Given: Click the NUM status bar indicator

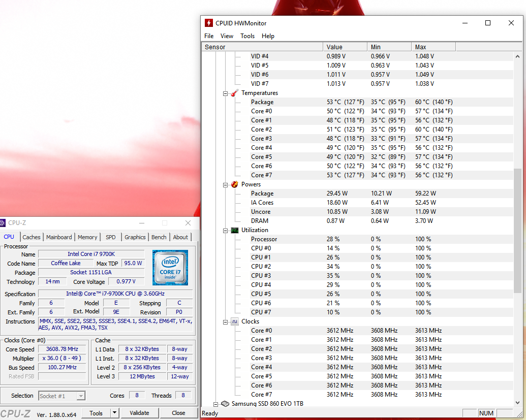Looking at the screenshot, I should 486,413.
